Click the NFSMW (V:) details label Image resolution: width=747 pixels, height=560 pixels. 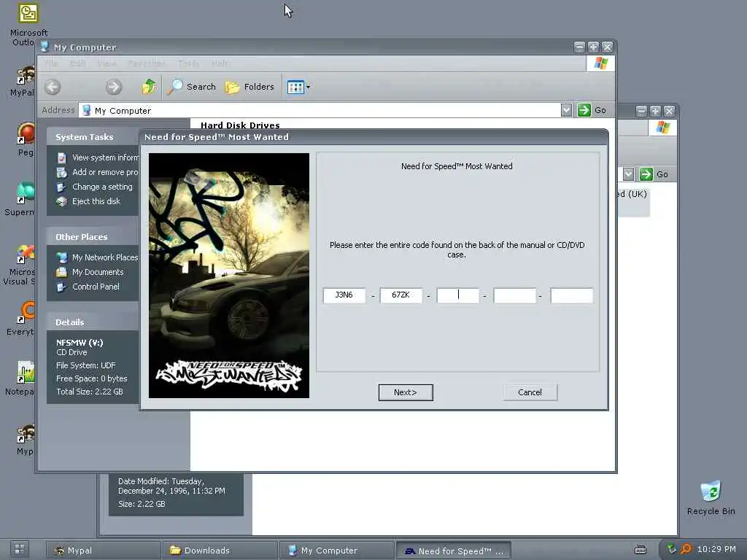80,343
